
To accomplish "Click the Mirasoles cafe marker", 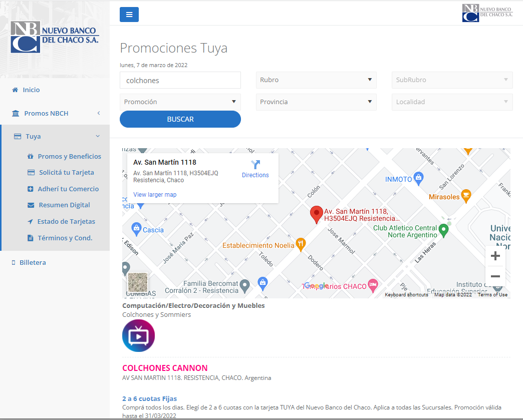I will (466, 196).
